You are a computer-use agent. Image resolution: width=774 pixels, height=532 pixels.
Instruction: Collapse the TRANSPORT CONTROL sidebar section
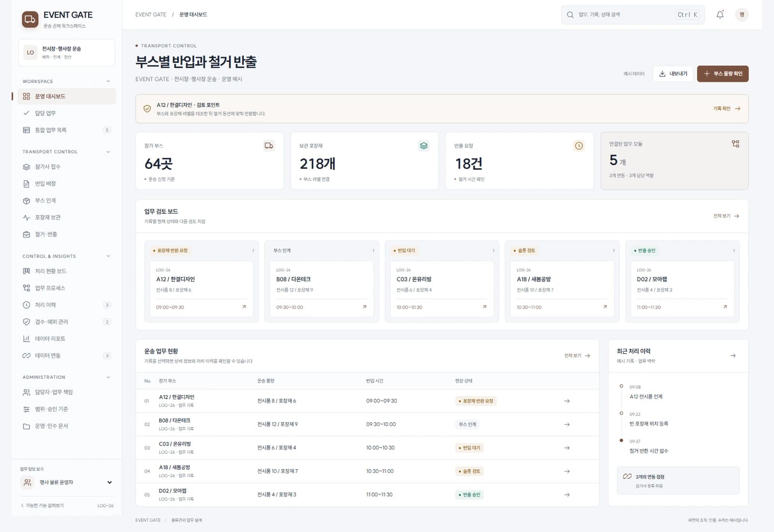coord(108,152)
